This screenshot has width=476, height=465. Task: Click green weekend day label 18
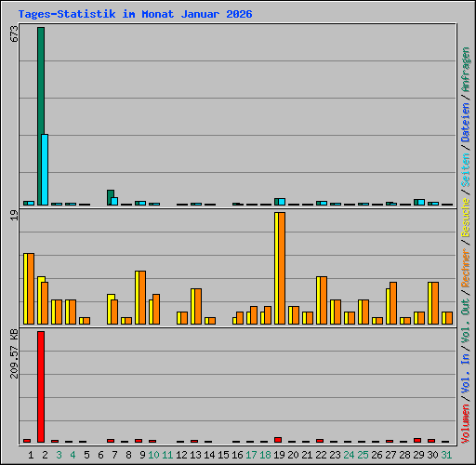(x=265, y=455)
